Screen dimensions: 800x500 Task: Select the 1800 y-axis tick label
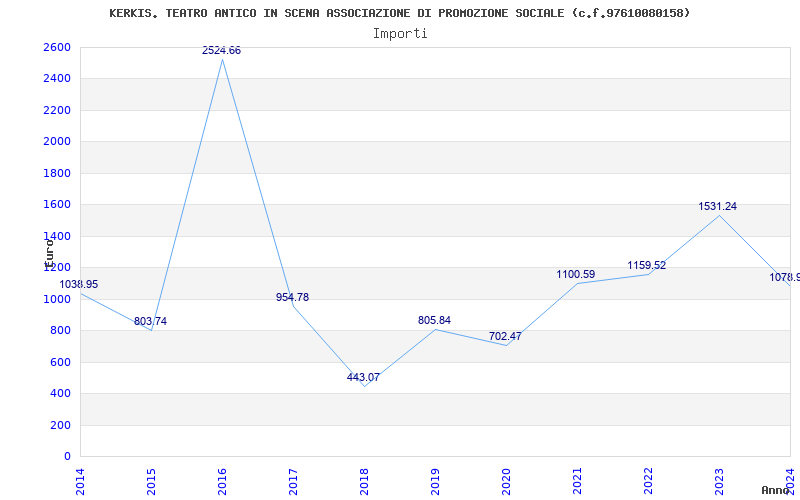(x=57, y=173)
